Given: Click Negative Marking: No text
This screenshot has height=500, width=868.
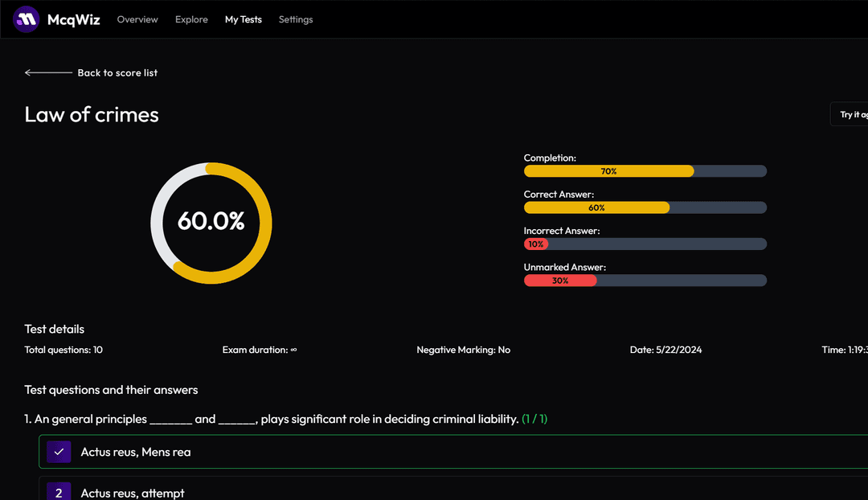Looking at the screenshot, I should (x=464, y=350).
